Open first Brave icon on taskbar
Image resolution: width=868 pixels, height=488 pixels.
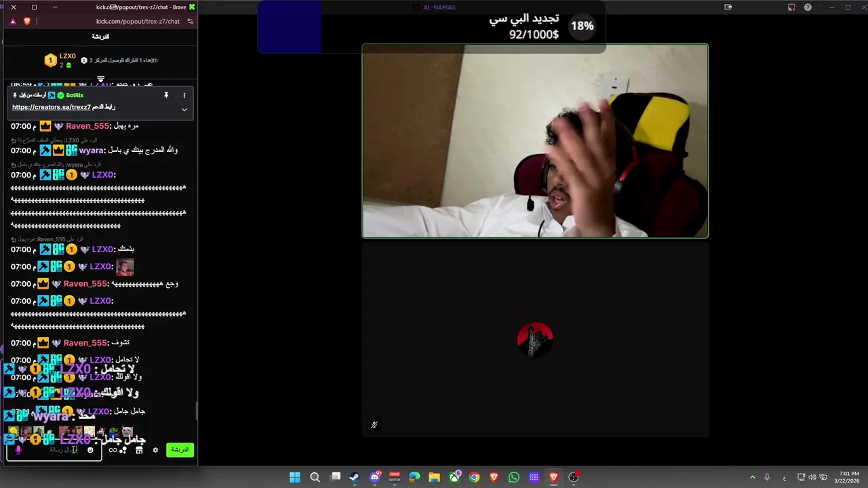pyautogui.click(x=494, y=477)
